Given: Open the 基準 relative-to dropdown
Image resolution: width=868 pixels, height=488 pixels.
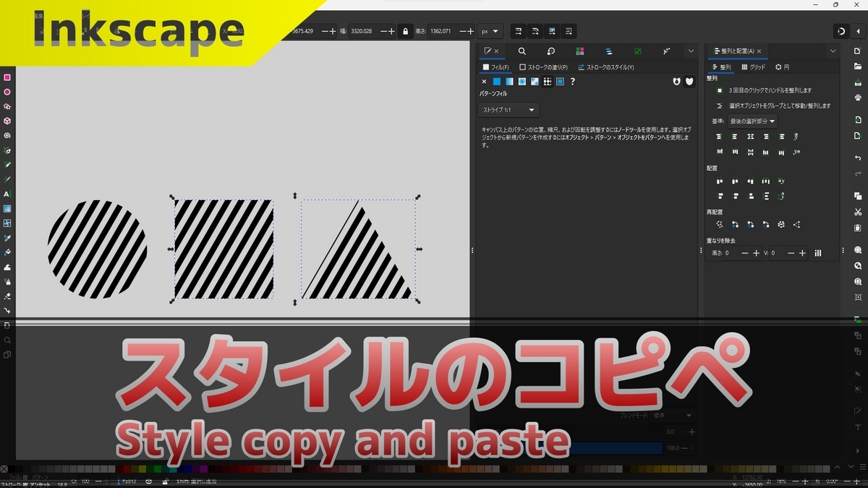Looking at the screenshot, I should (x=752, y=121).
